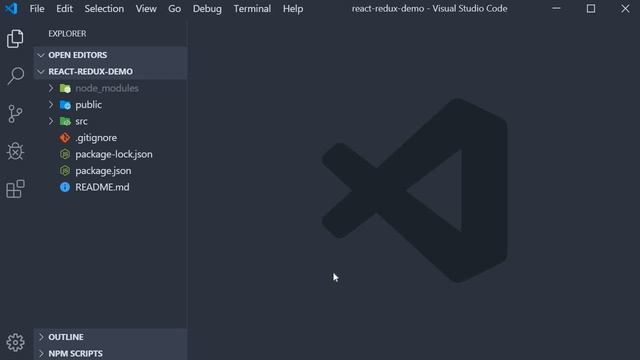The width and height of the screenshot is (640, 360).
Task: Open the Explorer view in activity bar
Action: [x=15, y=39]
